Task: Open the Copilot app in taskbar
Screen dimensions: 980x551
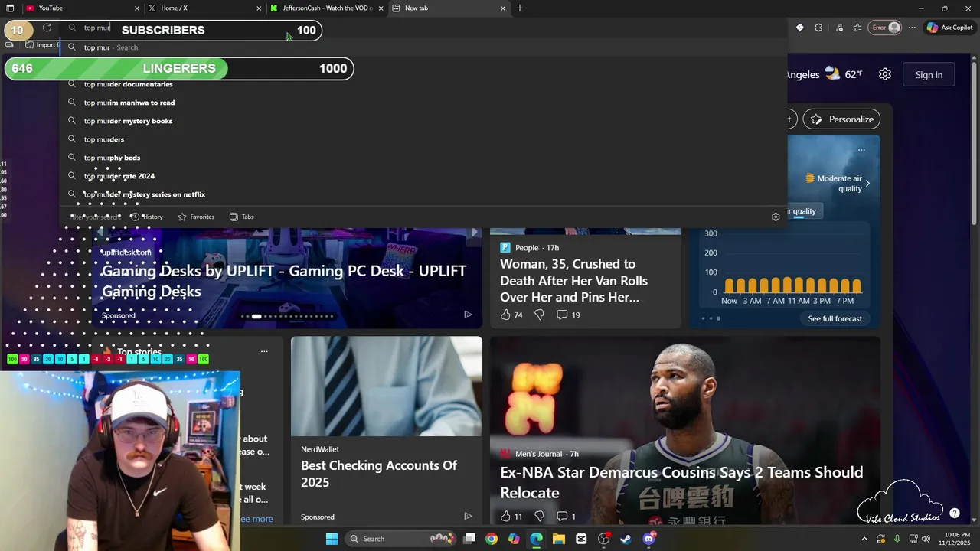Action: pyautogui.click(x=514, y=539)
